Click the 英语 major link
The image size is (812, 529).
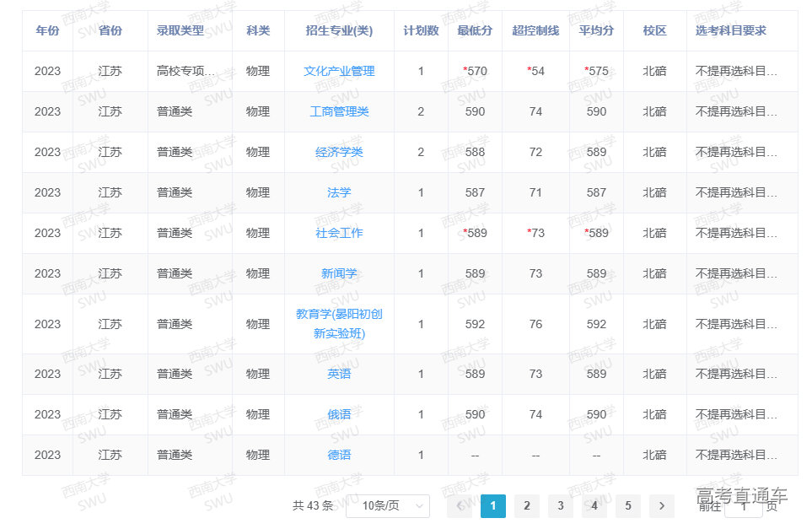[x=339, y=374]
